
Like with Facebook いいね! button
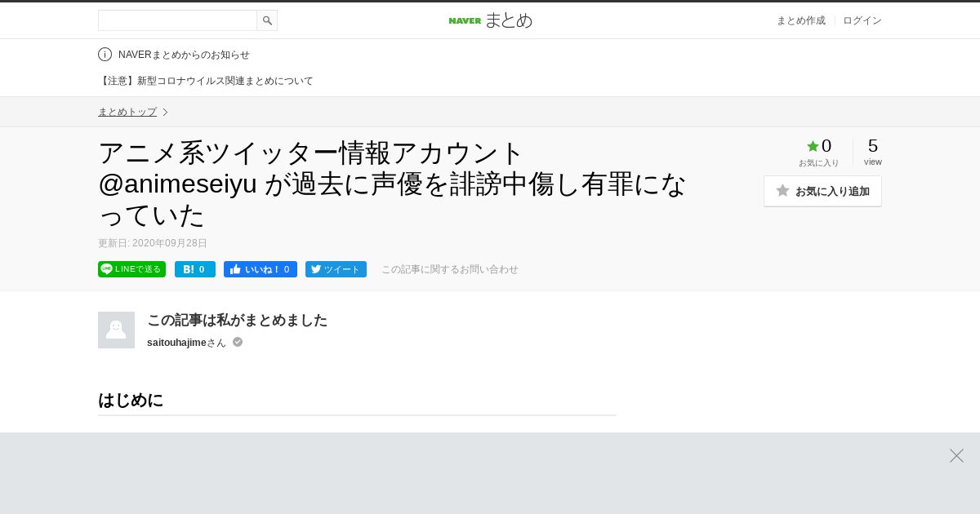click(x=261, y=269)
